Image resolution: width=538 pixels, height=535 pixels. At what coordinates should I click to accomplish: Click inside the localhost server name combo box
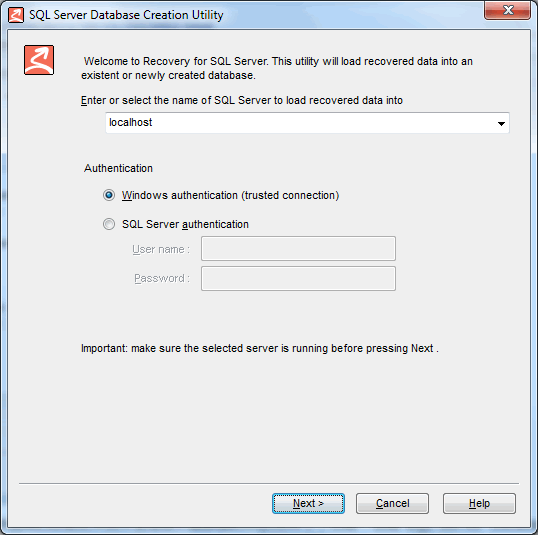click(307, 123)
